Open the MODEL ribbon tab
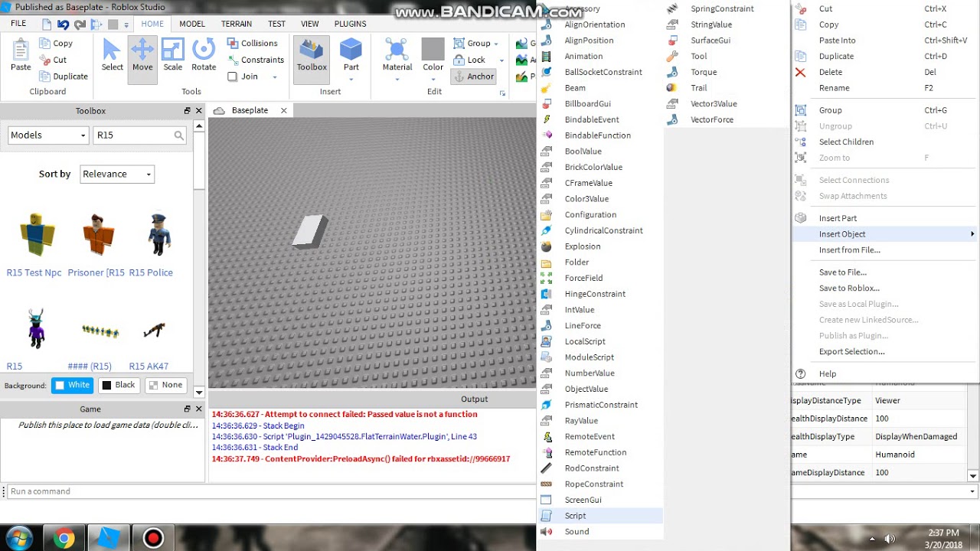The width and height of the screenshot is (980, 551). tap(192, 24)
